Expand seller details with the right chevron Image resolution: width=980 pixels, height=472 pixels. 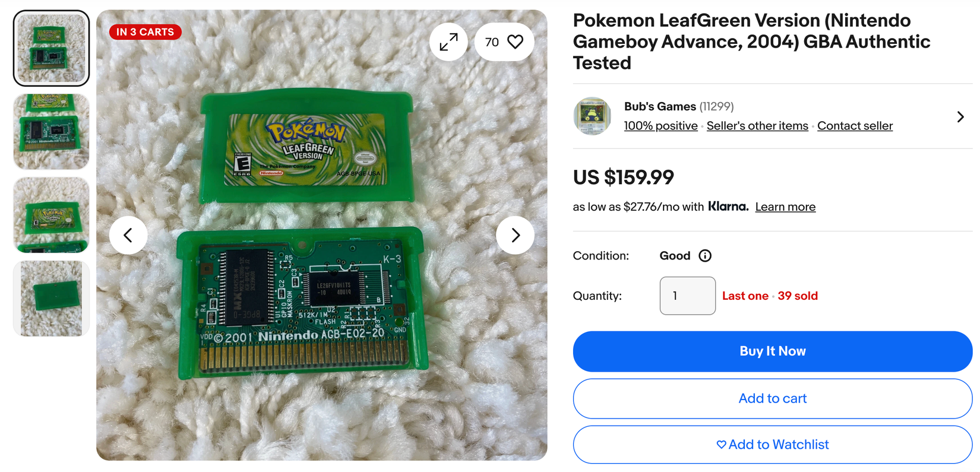coord(960,117)
